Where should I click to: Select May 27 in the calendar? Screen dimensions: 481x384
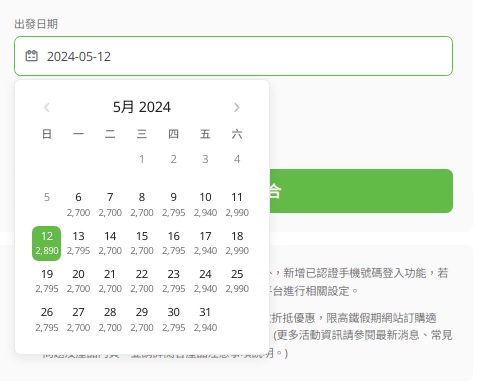tap(78, 319)
